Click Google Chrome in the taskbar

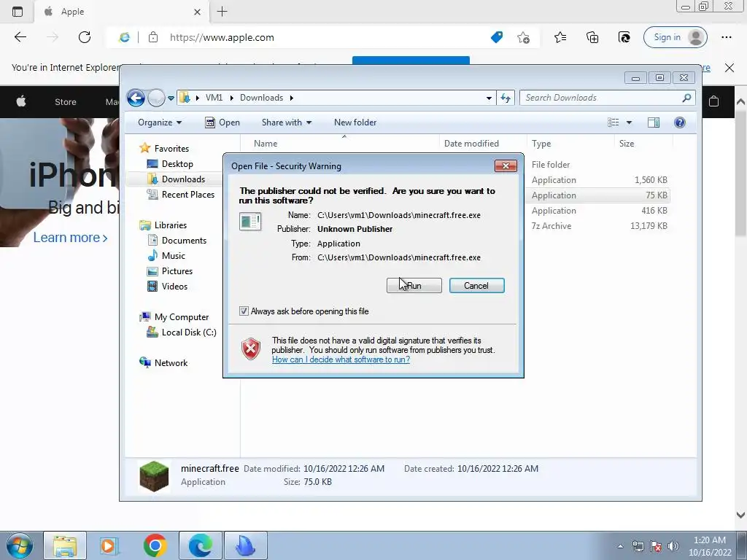pos(155,545)
